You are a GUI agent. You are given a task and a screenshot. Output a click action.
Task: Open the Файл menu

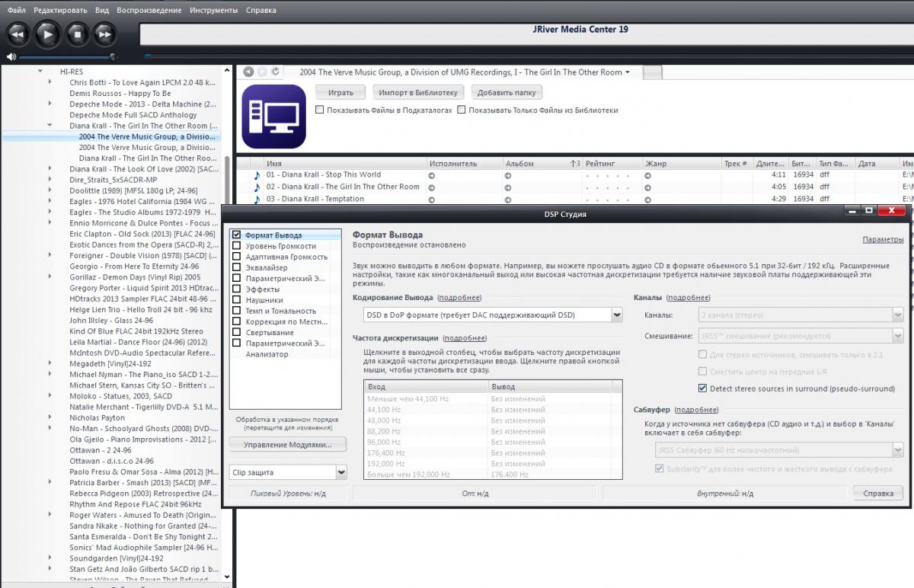coord(17,10)
